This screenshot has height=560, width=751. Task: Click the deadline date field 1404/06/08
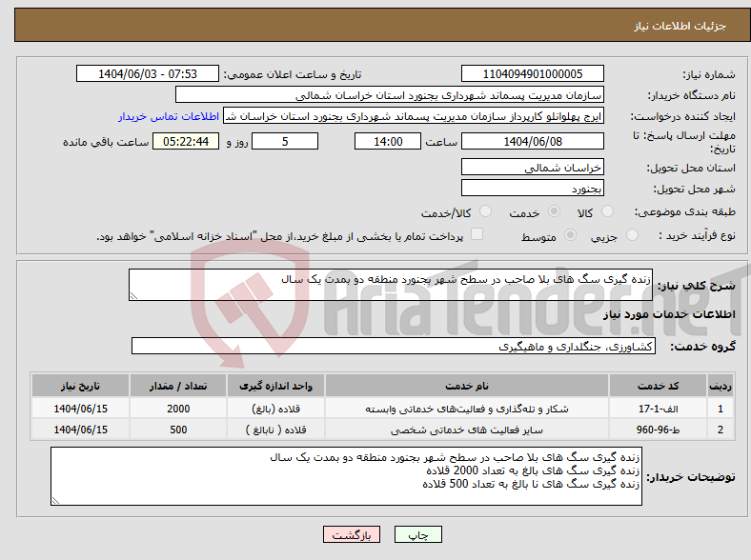tap(533, 141)
